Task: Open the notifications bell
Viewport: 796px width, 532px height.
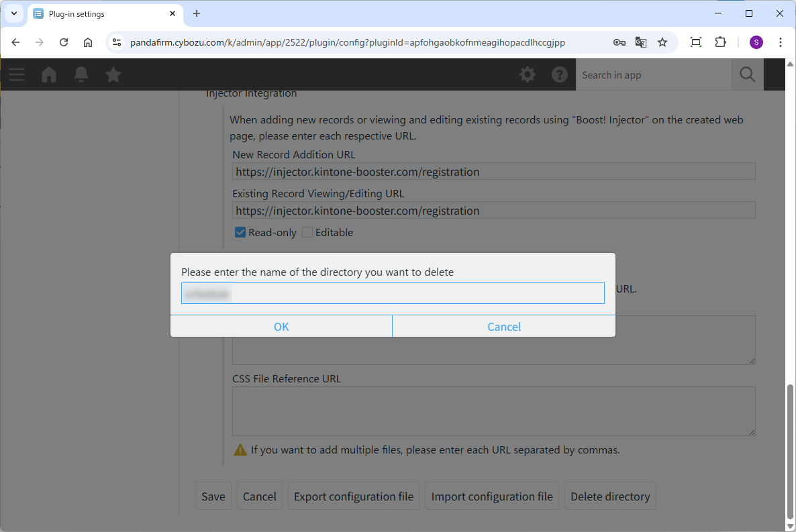Action: coord(81,74)
